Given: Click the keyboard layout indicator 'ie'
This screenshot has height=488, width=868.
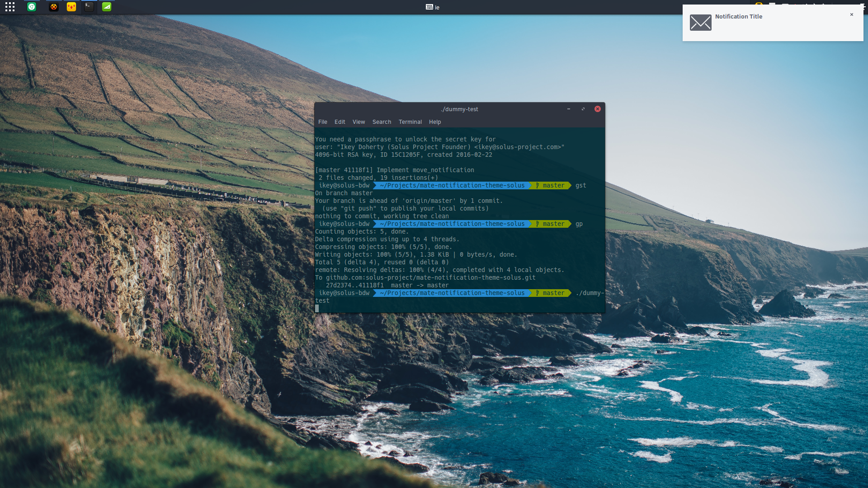Looking at the screenshot, I should (433, 7).
